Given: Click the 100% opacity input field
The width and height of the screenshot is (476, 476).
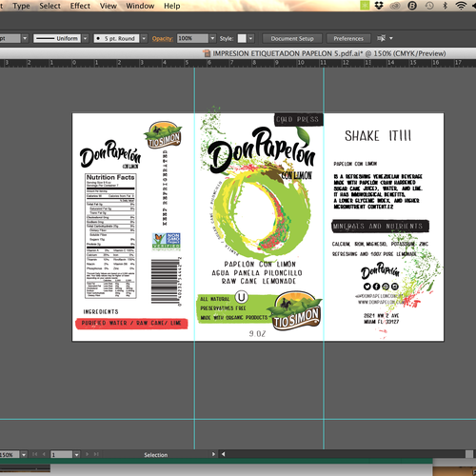Looking at the screenshot, I should pos(192,38).
